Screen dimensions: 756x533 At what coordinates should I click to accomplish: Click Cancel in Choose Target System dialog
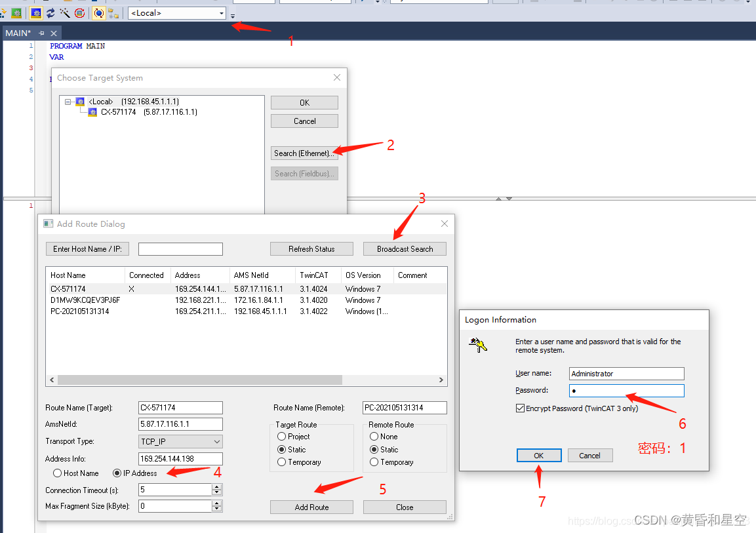point(304,121)
